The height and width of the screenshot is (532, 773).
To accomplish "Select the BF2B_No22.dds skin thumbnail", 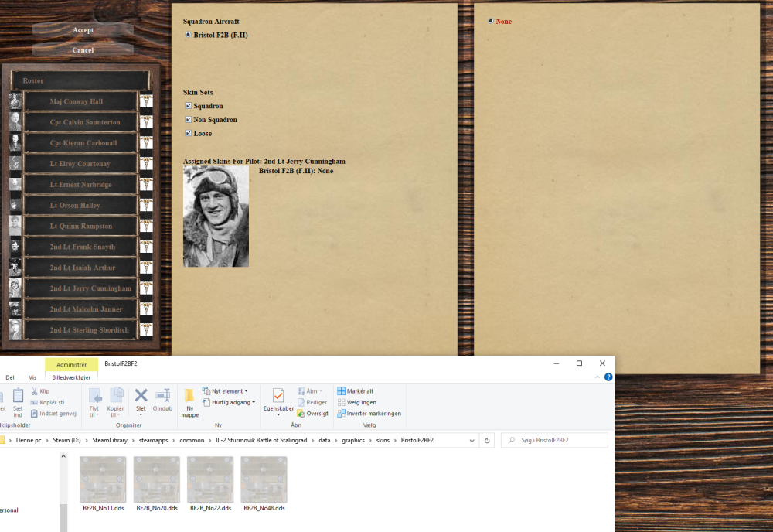I will 210,479.
